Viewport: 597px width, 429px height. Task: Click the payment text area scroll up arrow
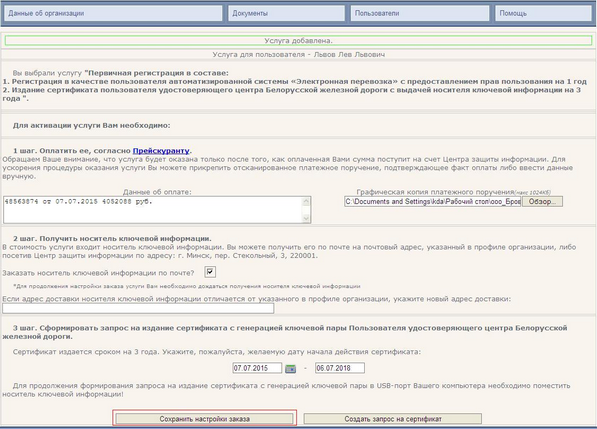coord(306,201)
